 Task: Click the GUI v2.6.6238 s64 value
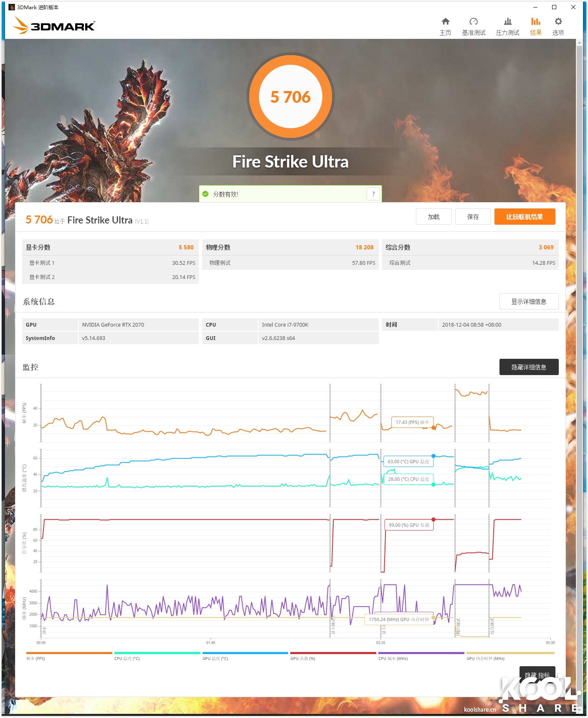click(x=278, y=338)
